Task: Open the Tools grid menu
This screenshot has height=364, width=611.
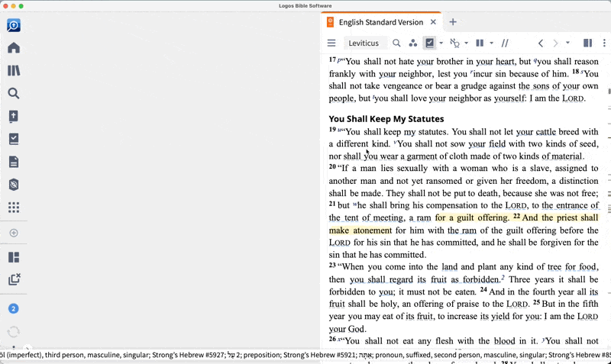Action: tap(14, 208)
